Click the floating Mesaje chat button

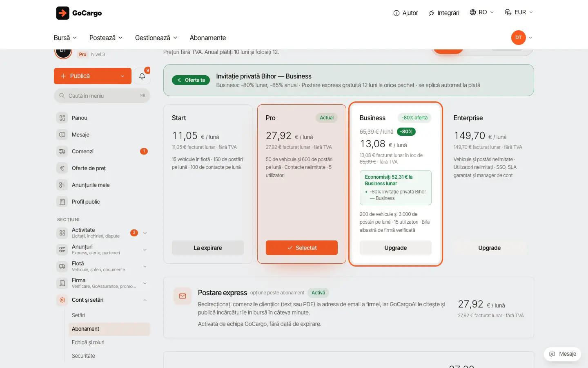click(x=563, y=354)
